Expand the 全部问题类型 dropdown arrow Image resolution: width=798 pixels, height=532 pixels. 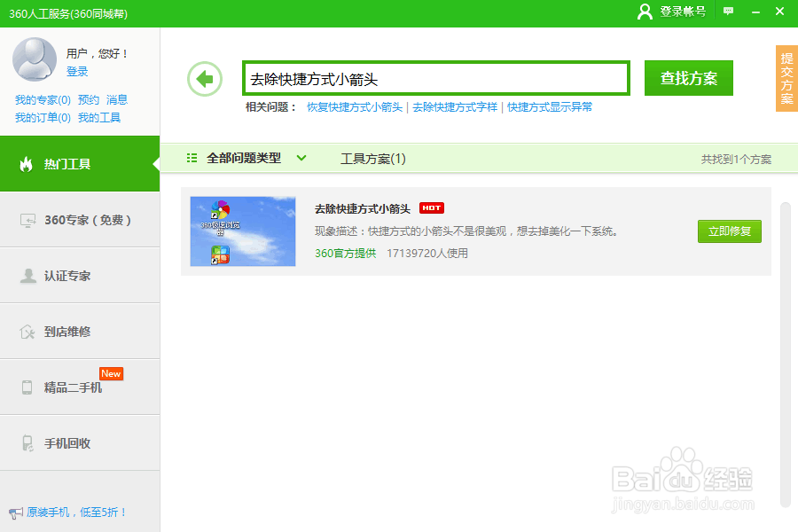(301, 158)
